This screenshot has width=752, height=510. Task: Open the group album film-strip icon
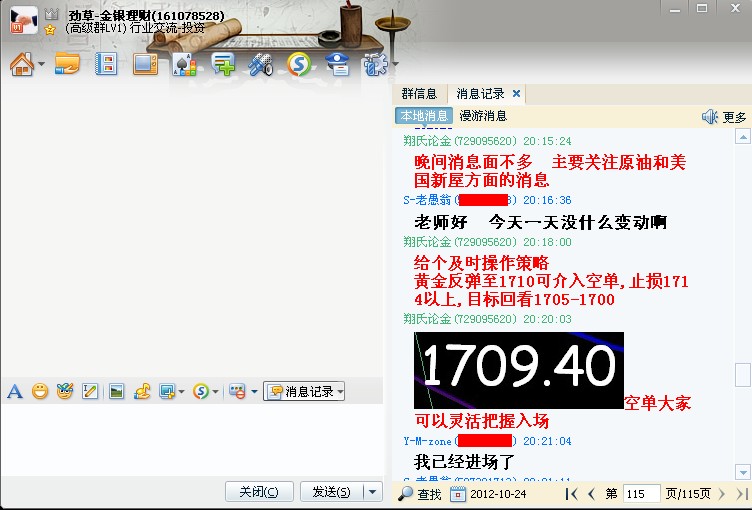point(105,66)
